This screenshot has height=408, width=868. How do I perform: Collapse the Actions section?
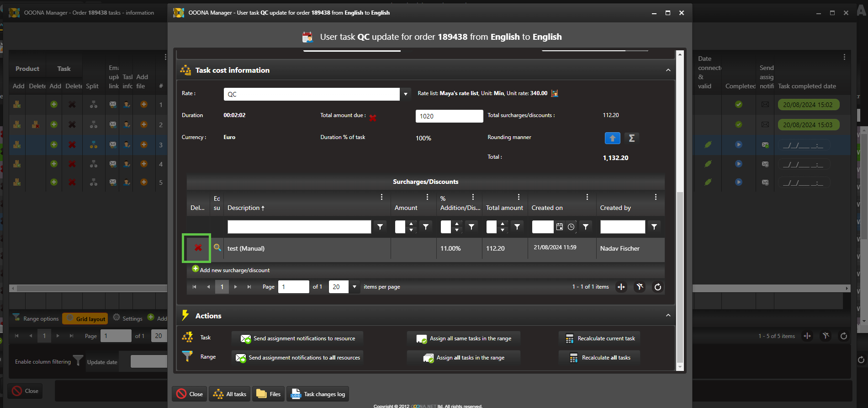pyautogui.click(x=668, y=316)
